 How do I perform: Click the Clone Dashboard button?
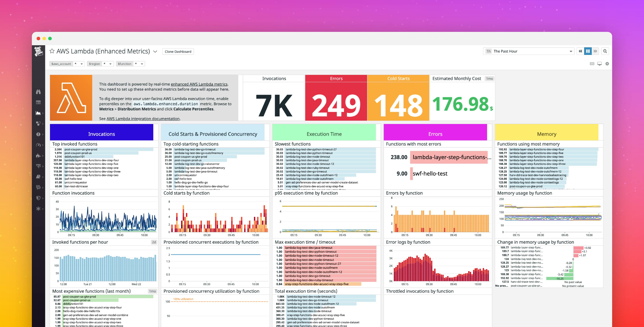pyautogui.click(x=178, y=52)
